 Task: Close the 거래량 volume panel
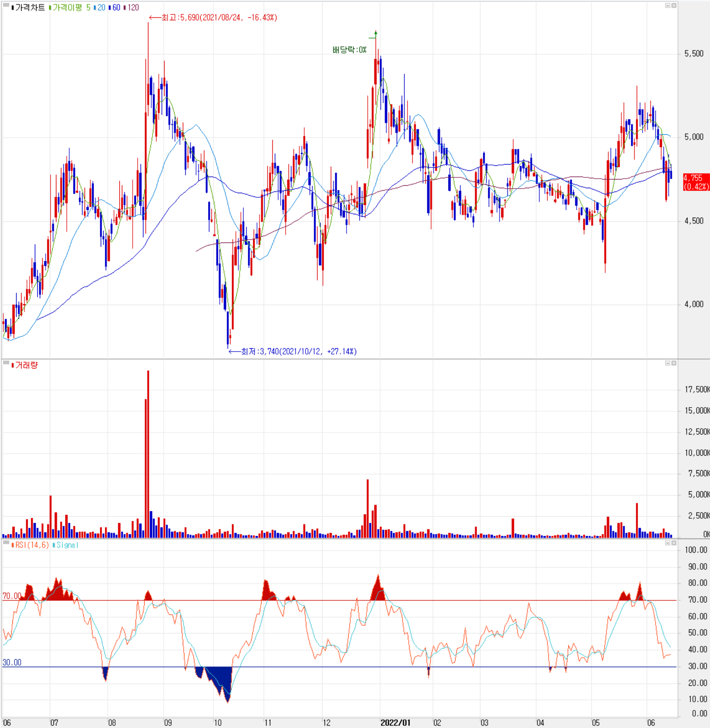[674, 363]
